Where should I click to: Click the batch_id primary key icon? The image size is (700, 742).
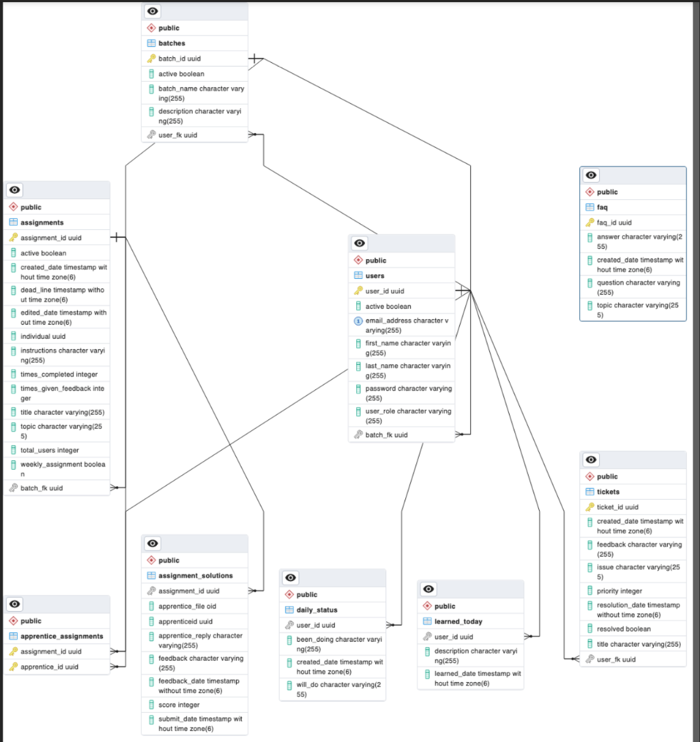coord(151,59)
